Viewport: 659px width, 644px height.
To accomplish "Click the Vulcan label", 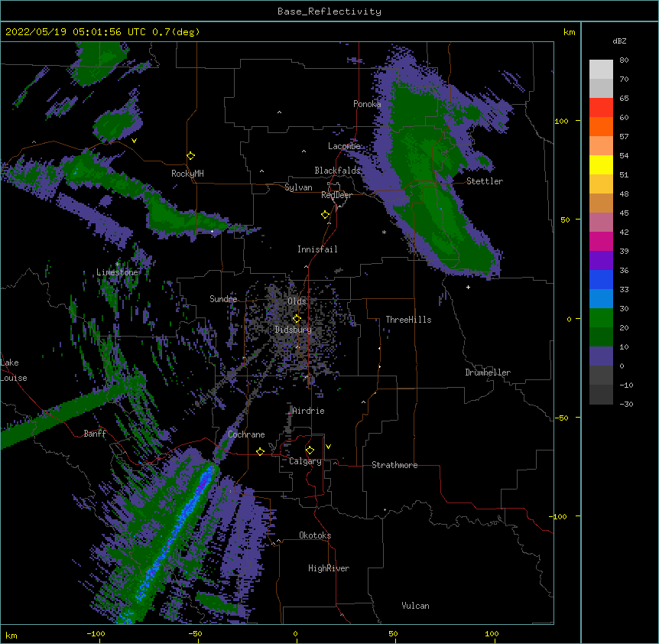I will (415, 606).
